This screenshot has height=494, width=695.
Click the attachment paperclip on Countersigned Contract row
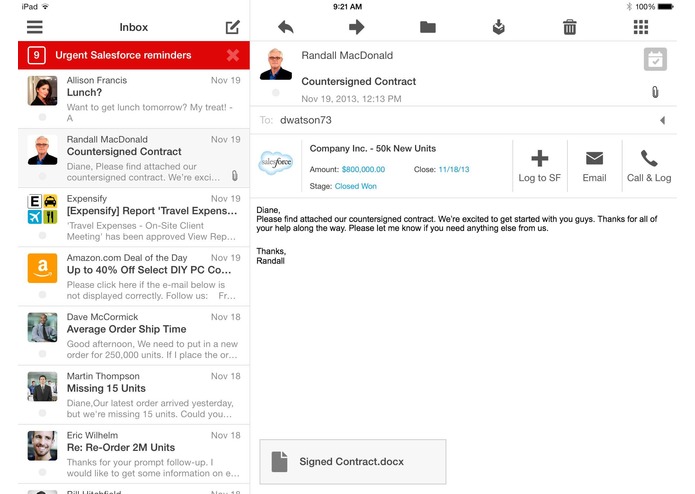[234, 176]
